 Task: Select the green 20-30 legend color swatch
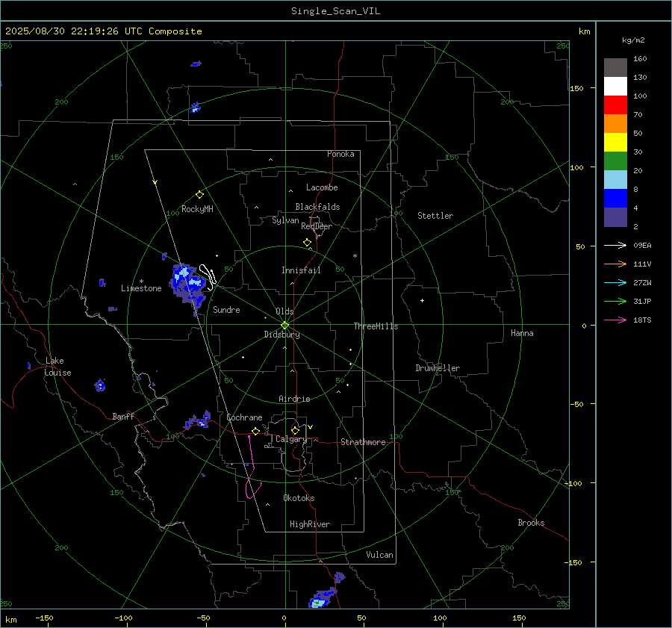(x=615, y=161)
